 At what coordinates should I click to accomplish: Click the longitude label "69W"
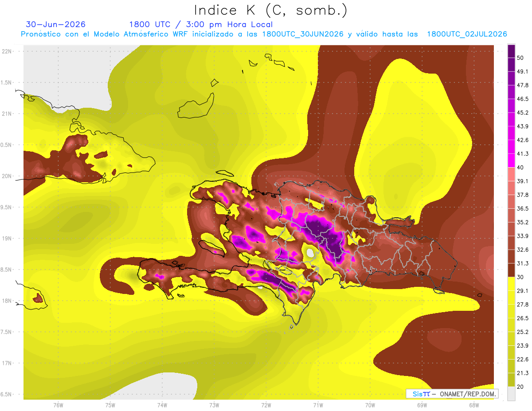422,405
